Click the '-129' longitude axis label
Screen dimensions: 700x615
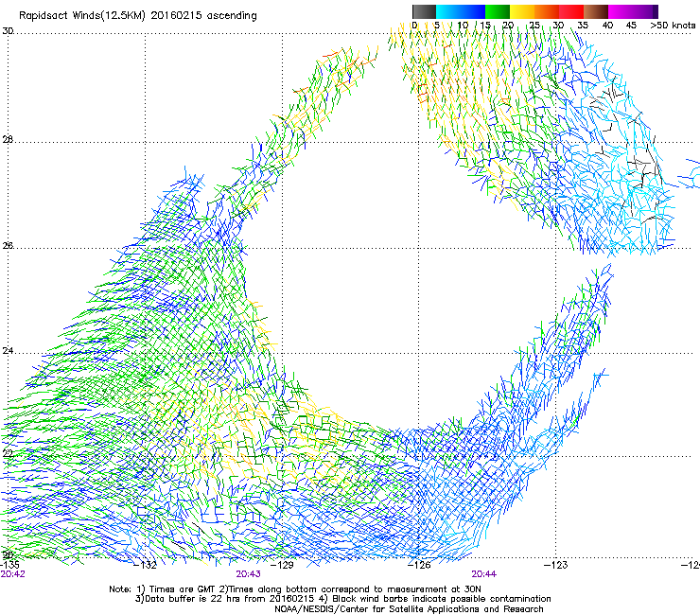click(x=282, y=565)
